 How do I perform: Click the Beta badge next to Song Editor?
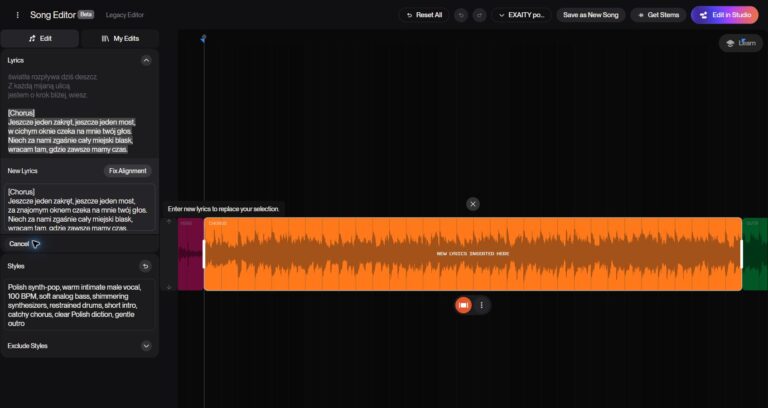(x=86, y=15)
